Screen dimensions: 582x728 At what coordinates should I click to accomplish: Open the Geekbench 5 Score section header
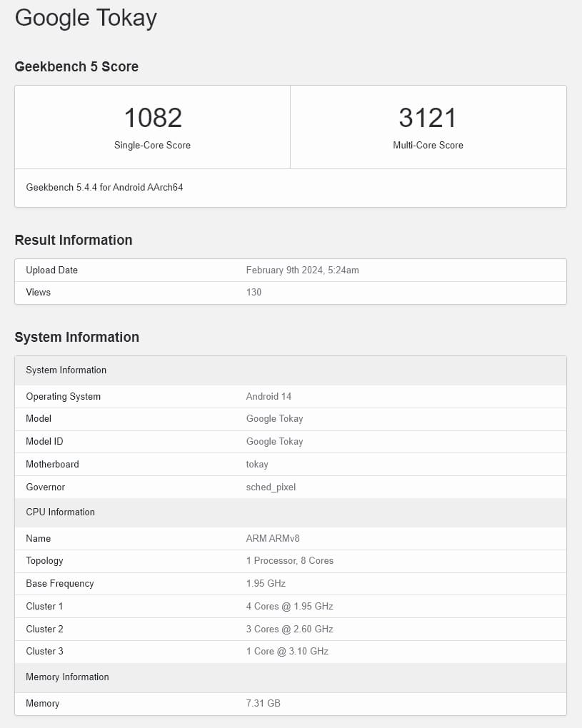pyautogui.click(x=76, y=66)
